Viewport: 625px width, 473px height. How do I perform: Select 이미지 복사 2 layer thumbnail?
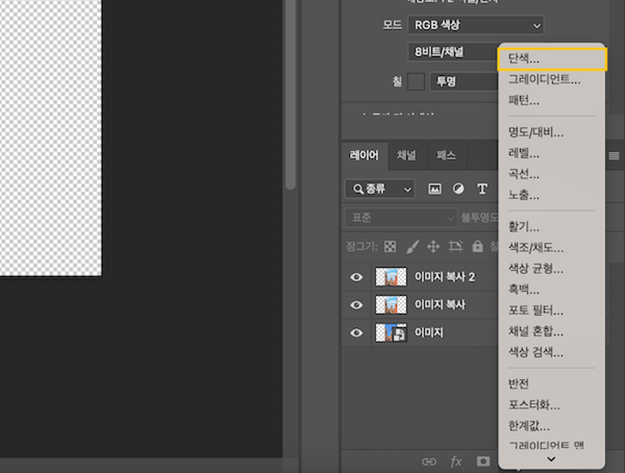(391, 277)
